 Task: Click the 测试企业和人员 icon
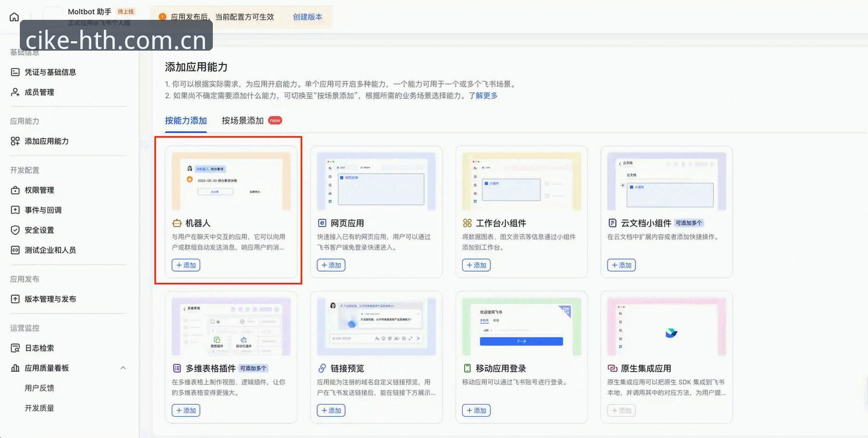(x=15, y=250)
